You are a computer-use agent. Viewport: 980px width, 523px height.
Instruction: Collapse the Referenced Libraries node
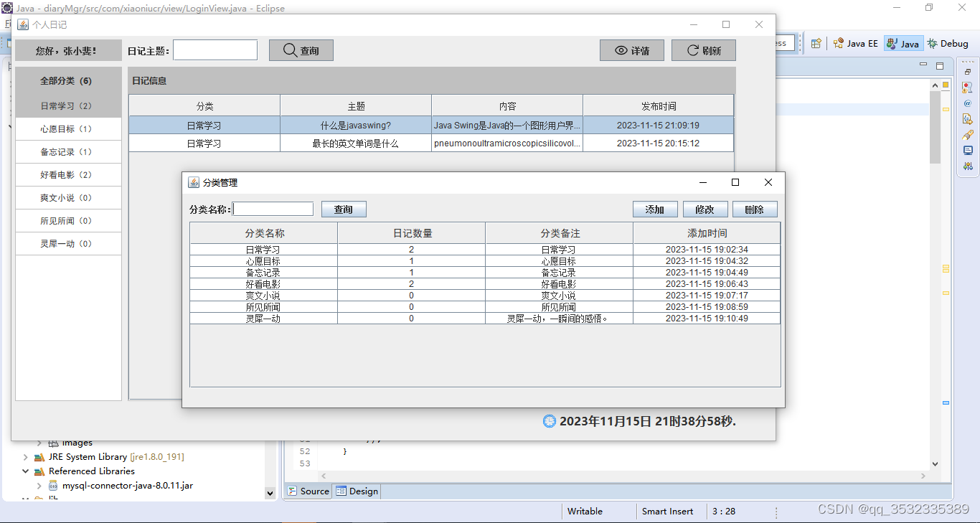[x=26, y=471]
